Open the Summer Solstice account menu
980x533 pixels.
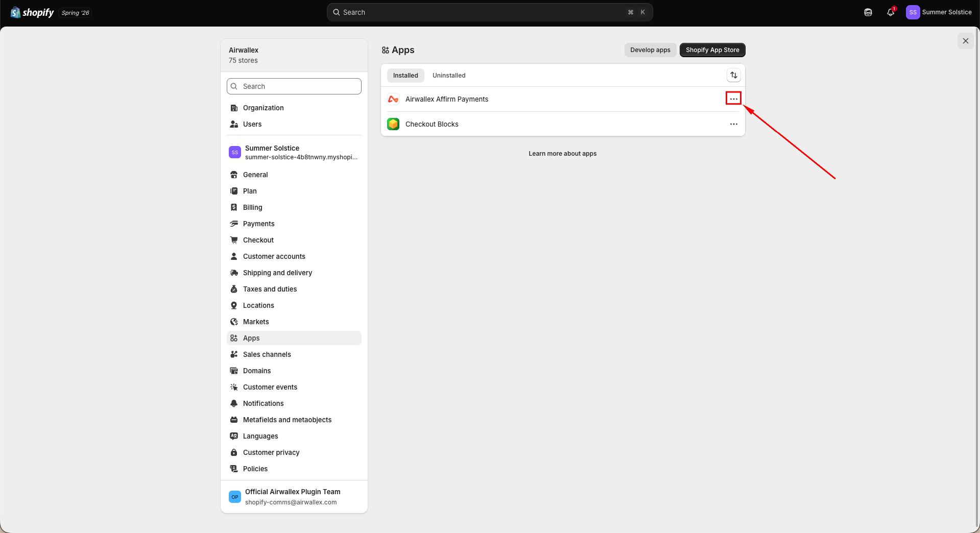pyautogui.click(x=939, y=12)
